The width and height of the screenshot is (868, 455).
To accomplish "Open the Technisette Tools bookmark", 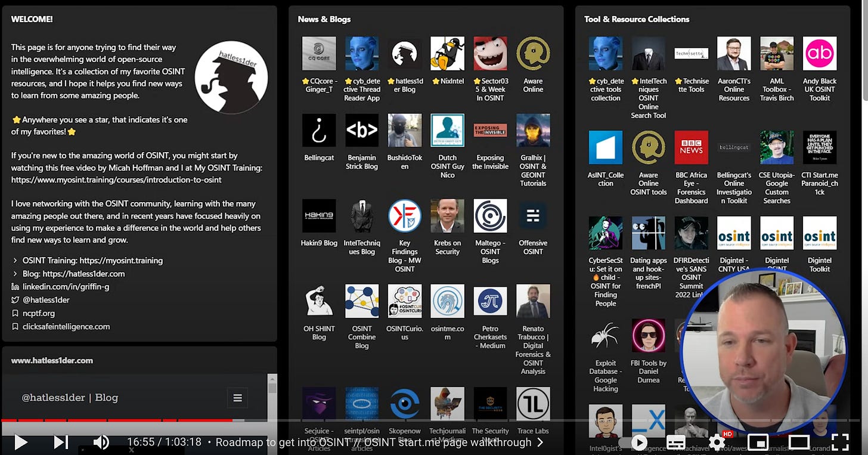I will tap(692, 54).
